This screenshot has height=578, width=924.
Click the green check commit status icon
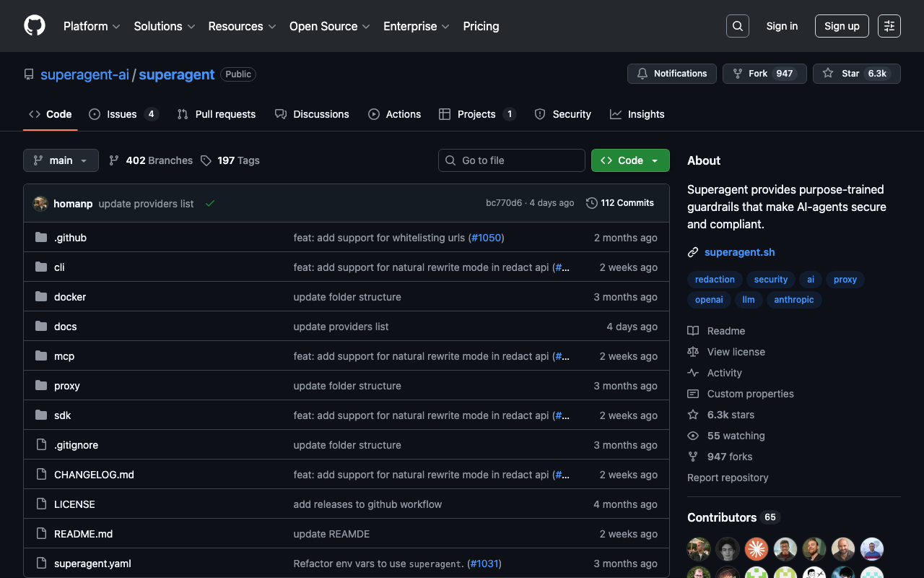coord(210,204)
